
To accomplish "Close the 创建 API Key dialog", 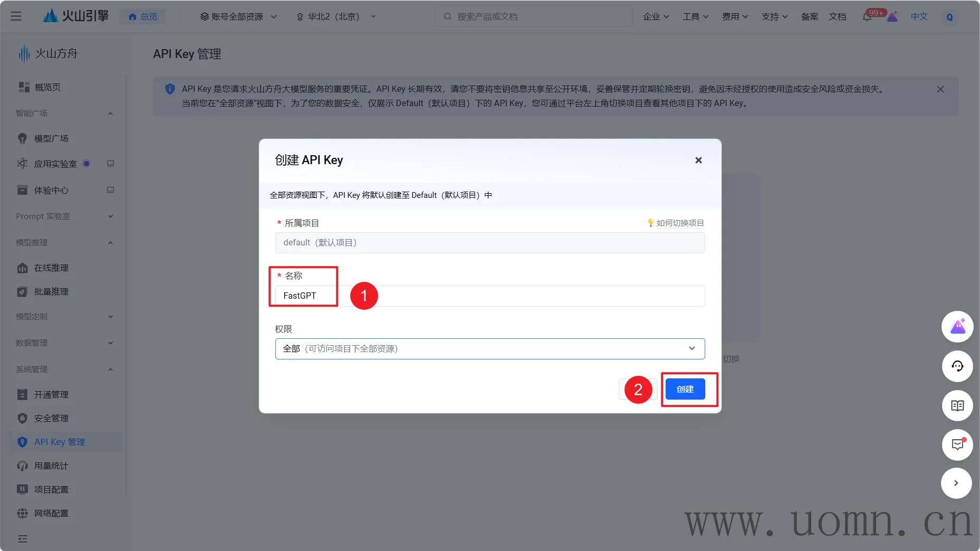I will pos(698,160).
